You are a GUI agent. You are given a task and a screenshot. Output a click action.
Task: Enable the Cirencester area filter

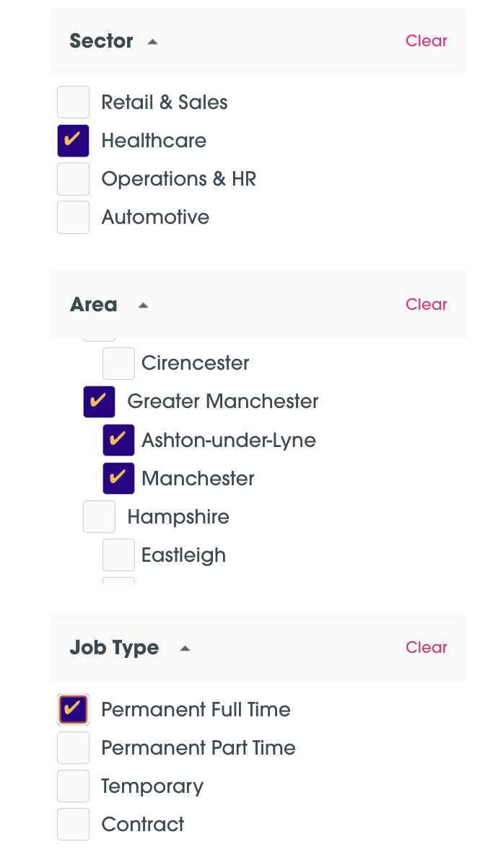tap(118, 363)
